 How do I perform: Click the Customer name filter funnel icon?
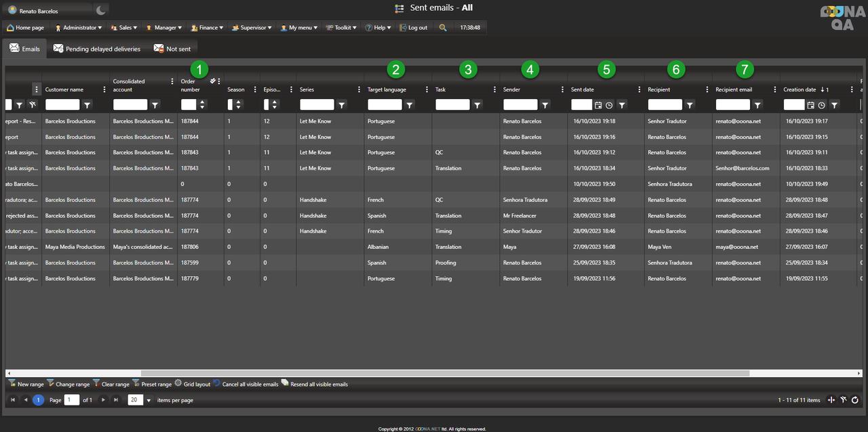pyautogui.click(x=87, y=105)
